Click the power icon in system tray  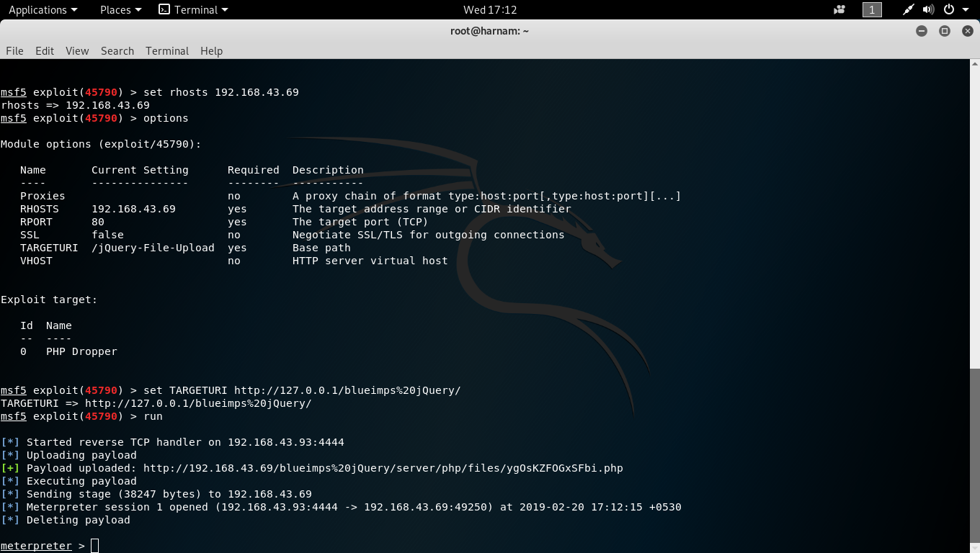click(949, 9)
